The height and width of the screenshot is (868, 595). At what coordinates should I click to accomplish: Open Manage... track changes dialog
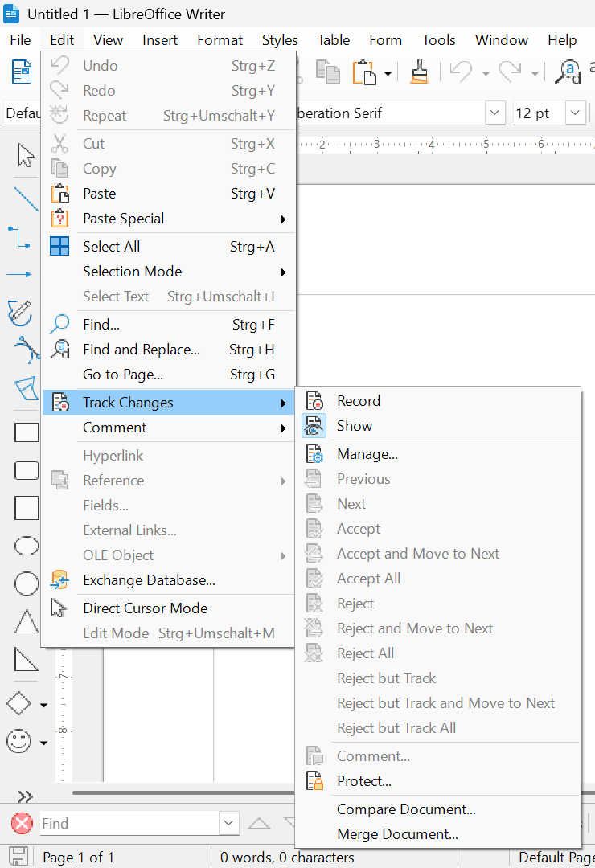(x=367, y=454)
